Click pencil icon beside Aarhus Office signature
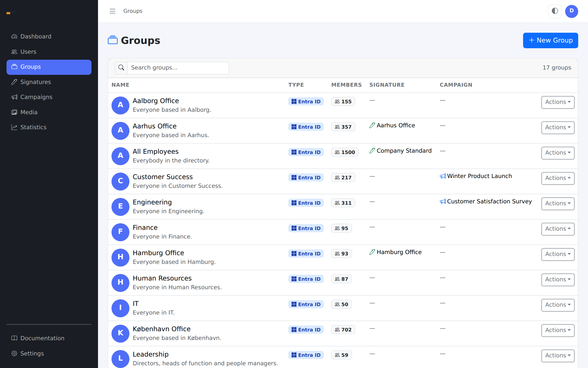This screenshot has height=368, width=588. (x=372, y=125)
